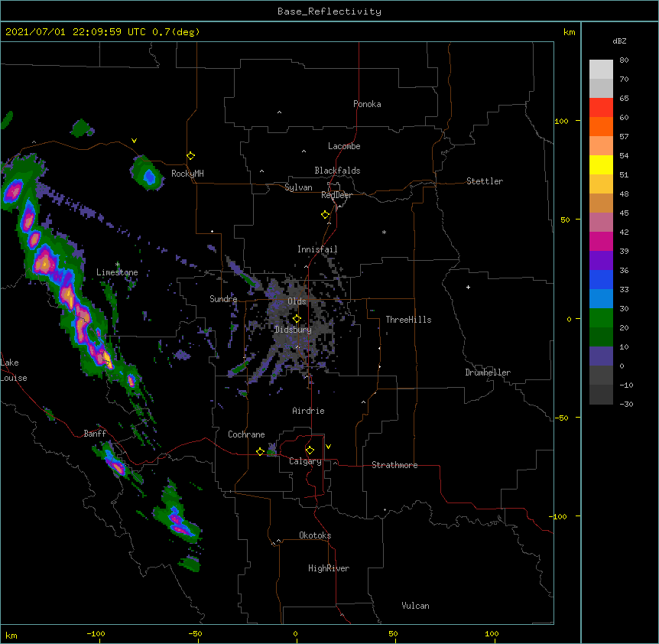Click the yellow diamond marker above Calgary label
Image resolution: width=659 pixels, height=644 pixels.
(x=310, y=450)
